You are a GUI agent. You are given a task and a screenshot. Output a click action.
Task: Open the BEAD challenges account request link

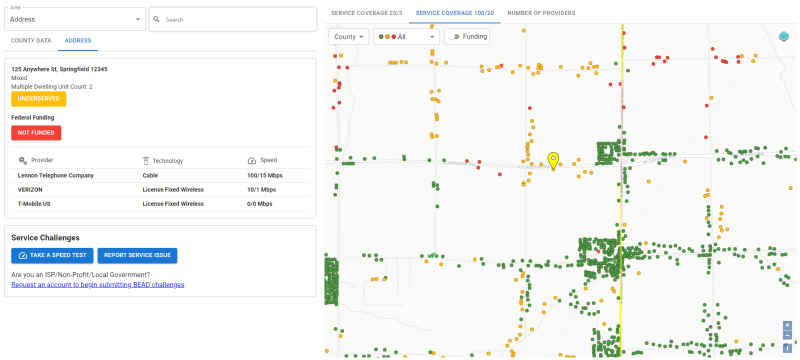coord(98,285)
